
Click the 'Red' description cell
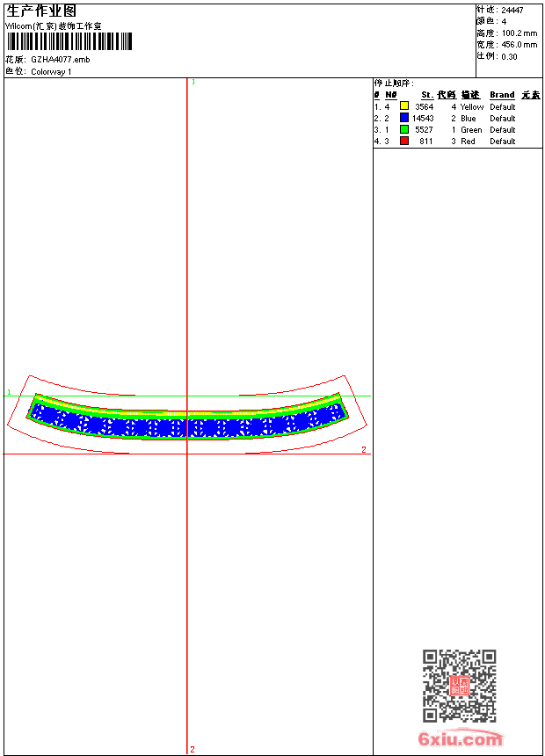click(468, 142)
